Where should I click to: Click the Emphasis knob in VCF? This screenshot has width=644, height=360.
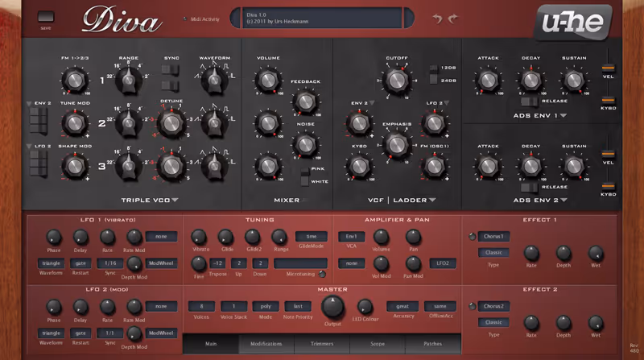click(395, 144)
